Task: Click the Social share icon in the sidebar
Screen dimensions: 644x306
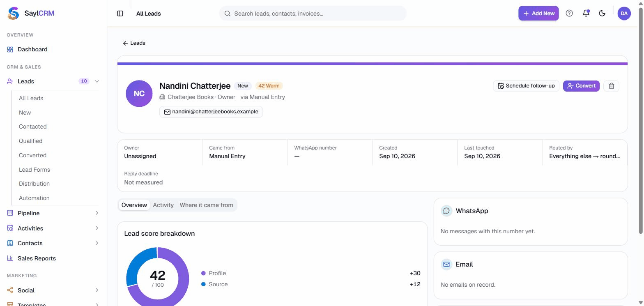Action: (10, 290)
